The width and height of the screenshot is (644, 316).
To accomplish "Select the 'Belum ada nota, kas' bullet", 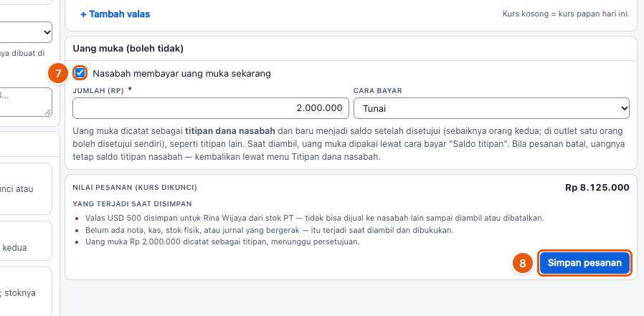I will pyautogui.click(x=270, y=230).
